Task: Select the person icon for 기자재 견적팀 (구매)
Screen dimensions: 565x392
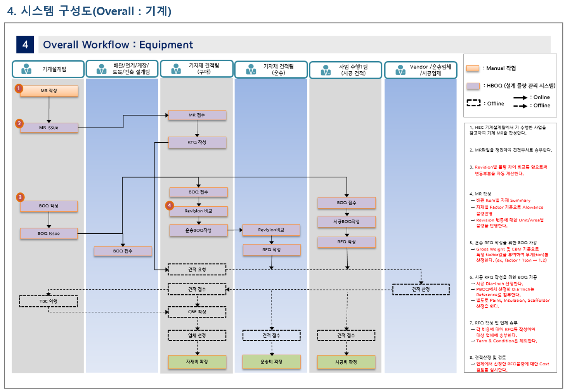Action: [176, 69]
